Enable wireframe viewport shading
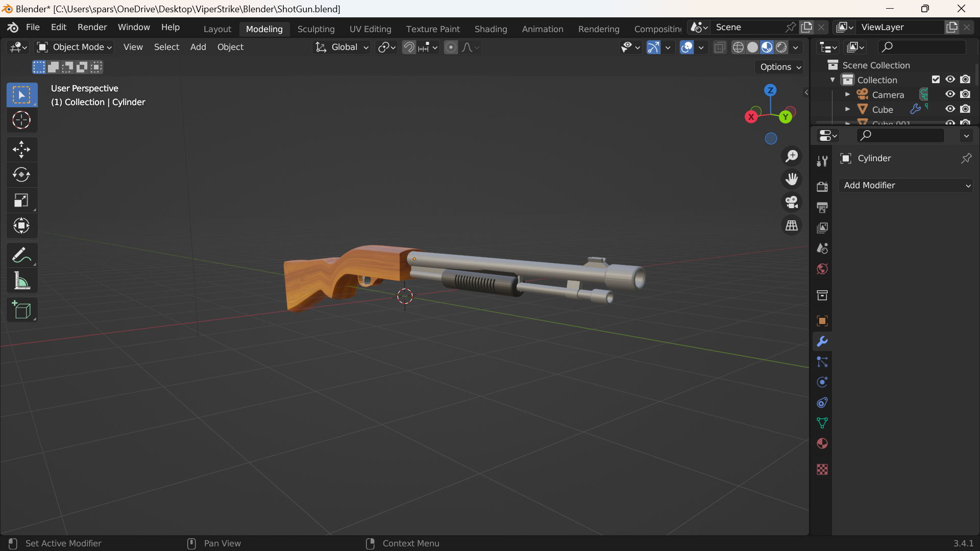The image size is (980, 551). coord(739,47)
